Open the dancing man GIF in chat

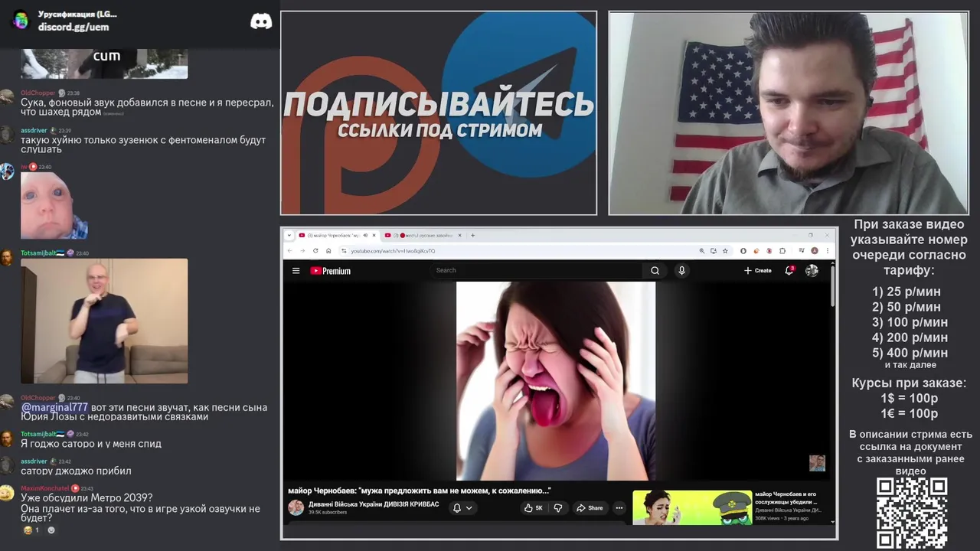(104, 321)
